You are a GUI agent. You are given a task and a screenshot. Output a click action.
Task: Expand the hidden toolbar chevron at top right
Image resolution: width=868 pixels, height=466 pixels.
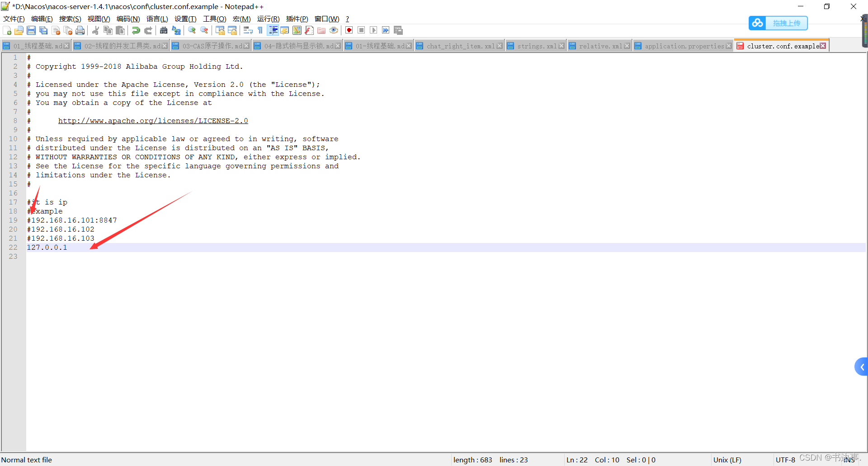click(x=863, y=19)
